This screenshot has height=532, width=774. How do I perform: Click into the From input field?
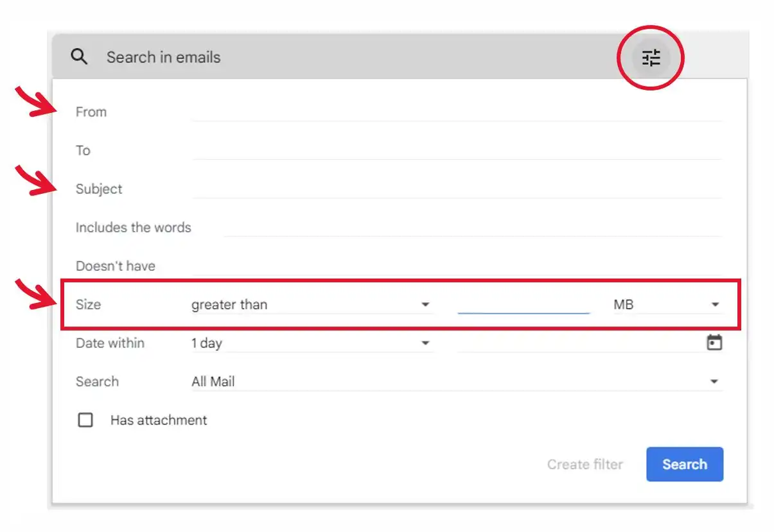457,112
